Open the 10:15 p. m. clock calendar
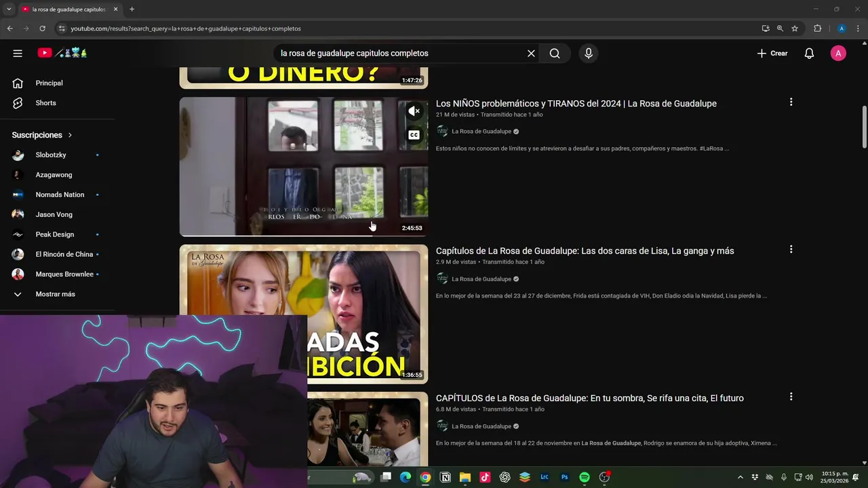This screenshot has height=488, width=868. tap(834, 477)
